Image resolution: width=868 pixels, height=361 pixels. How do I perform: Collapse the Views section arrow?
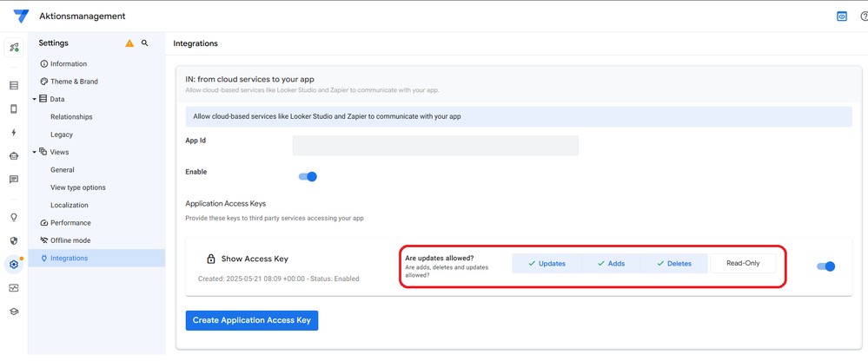(35, 152)
